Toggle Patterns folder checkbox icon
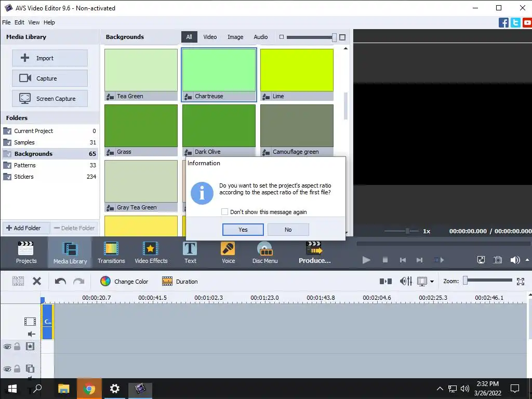 [x=7, y=165]
